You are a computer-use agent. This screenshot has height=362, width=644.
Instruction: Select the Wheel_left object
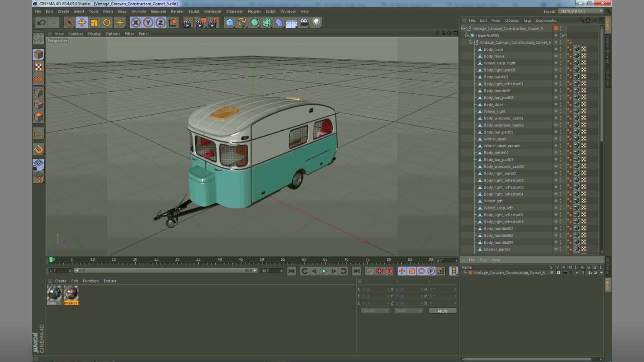pyautogui.click(x=493, y=201)
